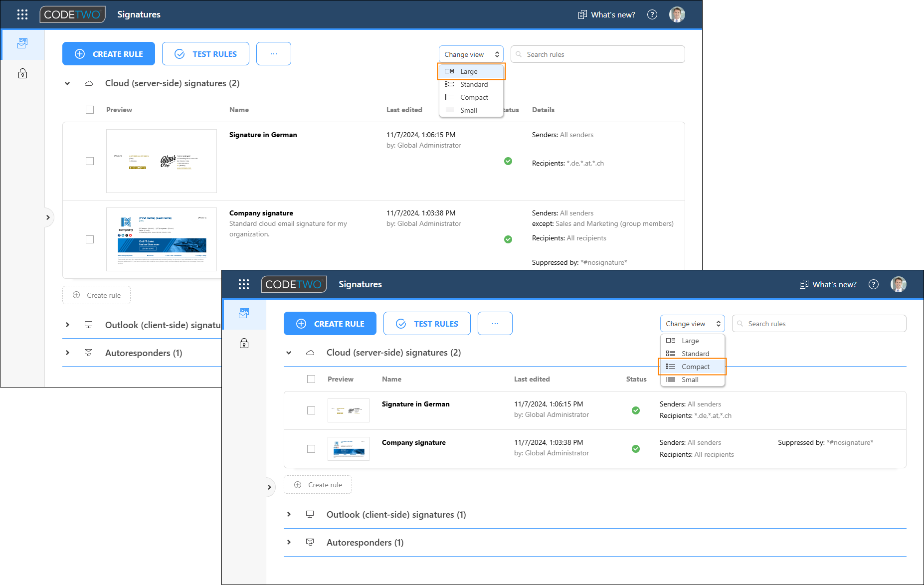
Task: Click dashed Create rule button in back window
Action: coord(96,295)
